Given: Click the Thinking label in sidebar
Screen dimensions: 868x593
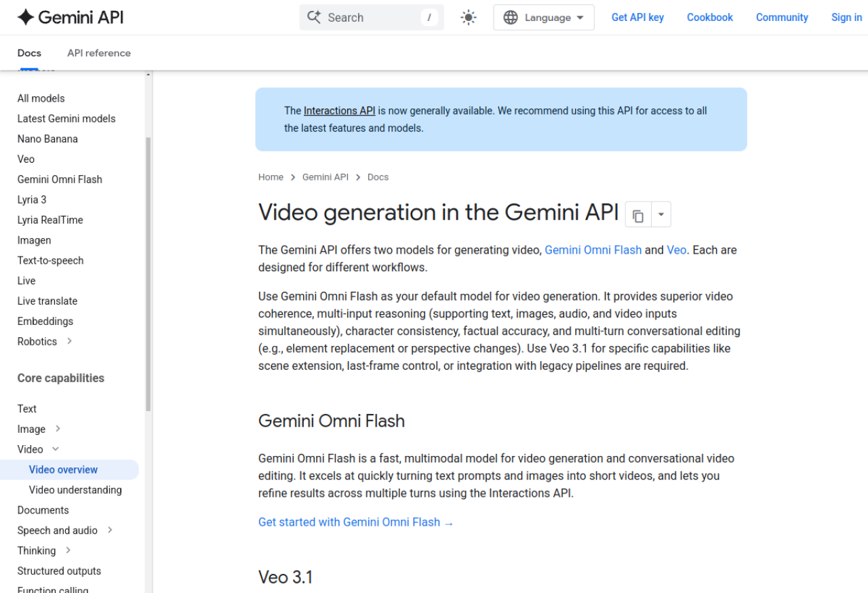Looking at the screenshot, I should click(x=37, y=551).
